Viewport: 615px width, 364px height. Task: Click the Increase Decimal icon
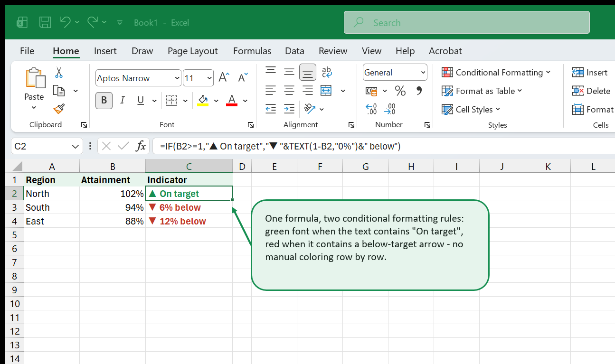371,109
